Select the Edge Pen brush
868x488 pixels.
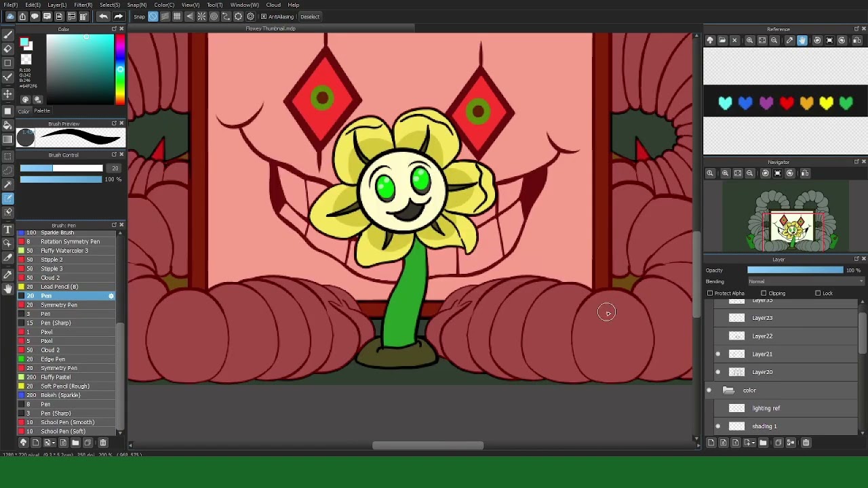(x=66, y=359)
